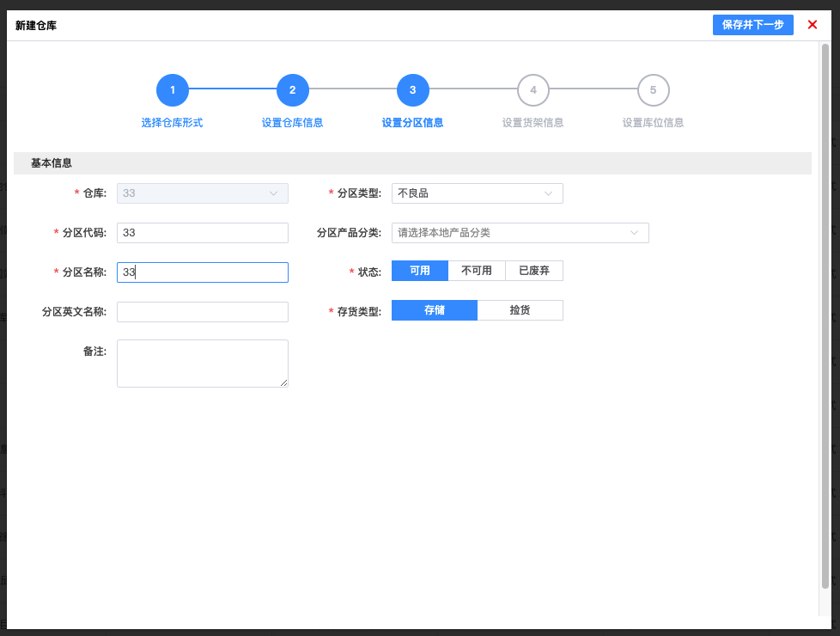The image size is (840, 636).
Task: Click the dialog vertical scrollbar
Action: (x=825, y=316)
